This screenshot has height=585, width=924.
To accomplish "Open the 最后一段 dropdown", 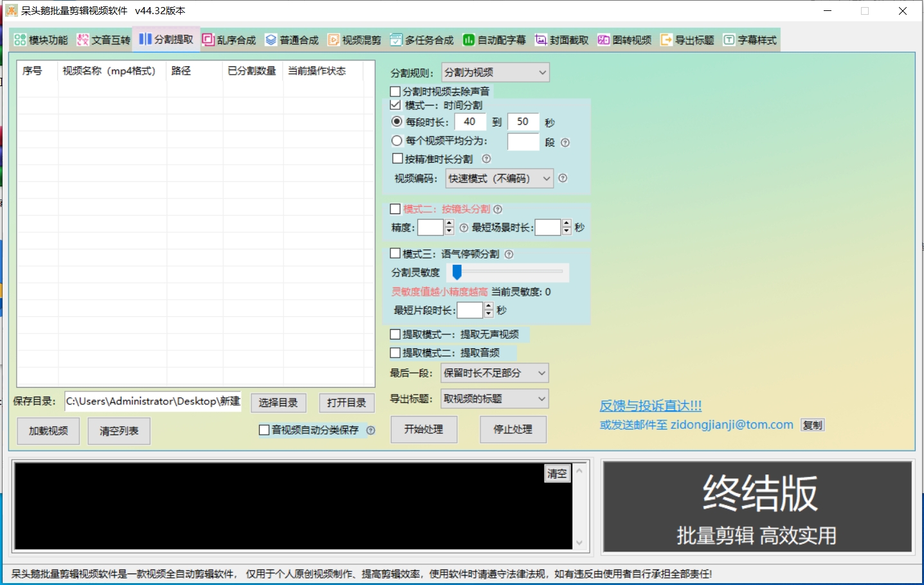I will tap(494, 373).
